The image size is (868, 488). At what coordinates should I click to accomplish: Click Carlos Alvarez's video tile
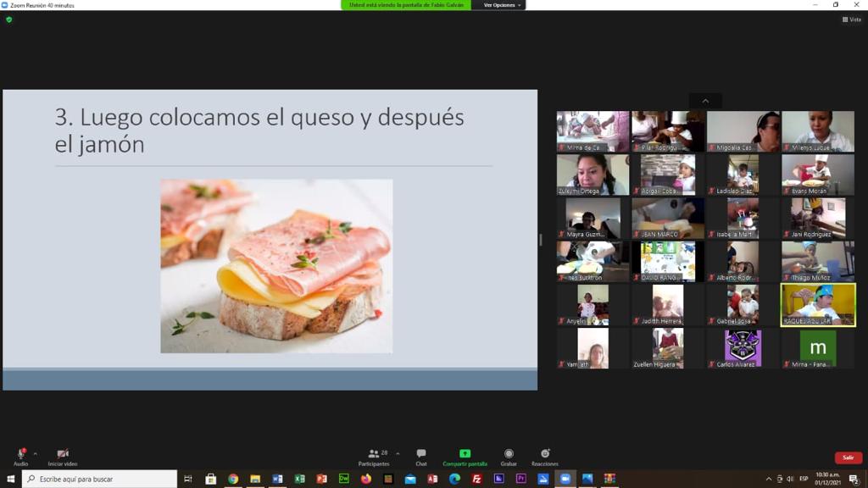(x=743, y=348)
